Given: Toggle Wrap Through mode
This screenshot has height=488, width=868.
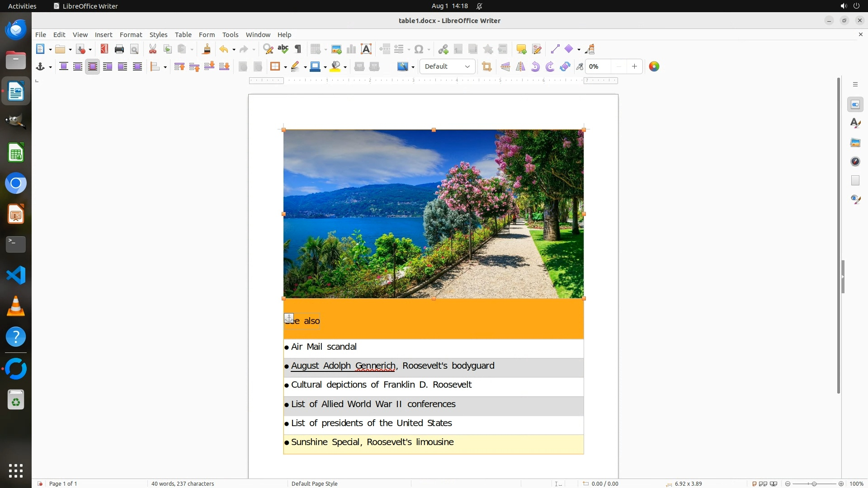Looking at the screenshot, I should point(137,67).
